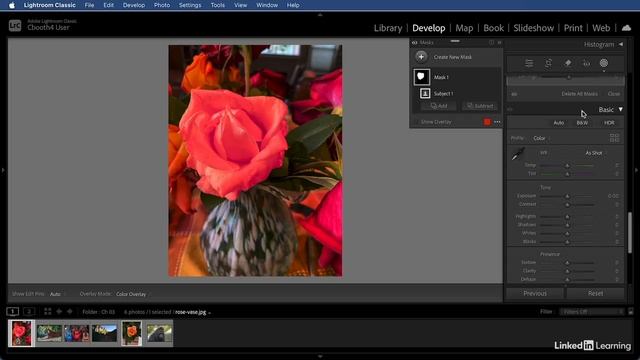This screenshot has width=640, height=360.
Task: Click the red overlay color swatch
Action: (x=487, y=122)
